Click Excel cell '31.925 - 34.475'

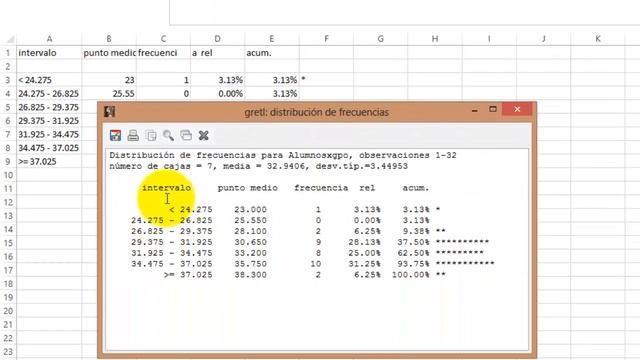(x=49, y=134)
